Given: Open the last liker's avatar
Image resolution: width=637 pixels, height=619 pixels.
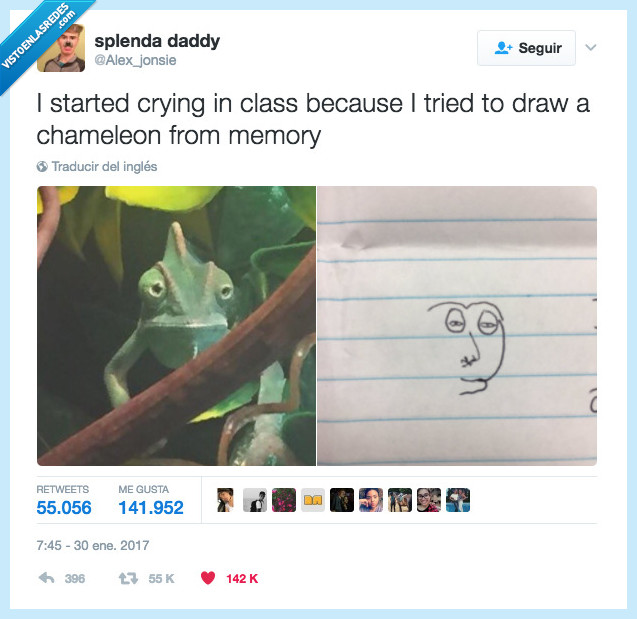Looking at the screenshot, I should point(458,500).
